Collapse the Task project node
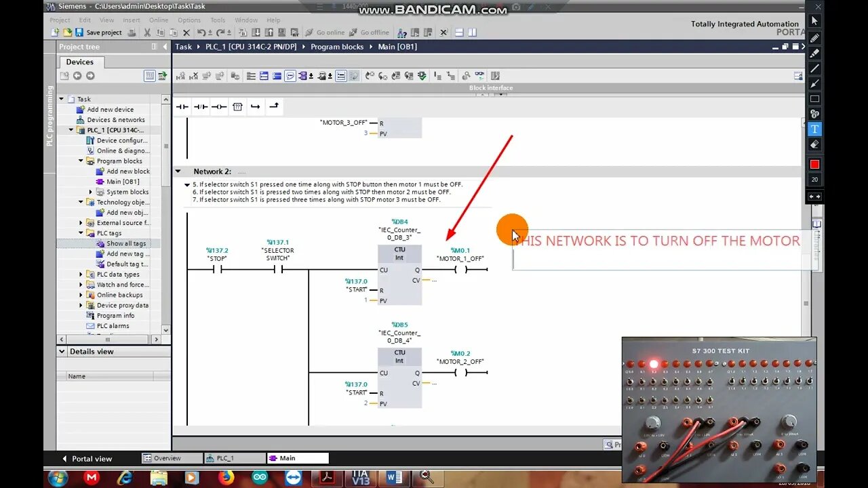This screenshot has height=488, width=868. (x=62, y=99)
